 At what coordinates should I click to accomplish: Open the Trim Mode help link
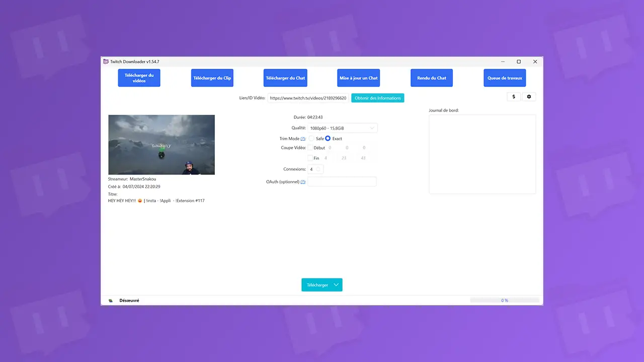click(x=303, y=139)
